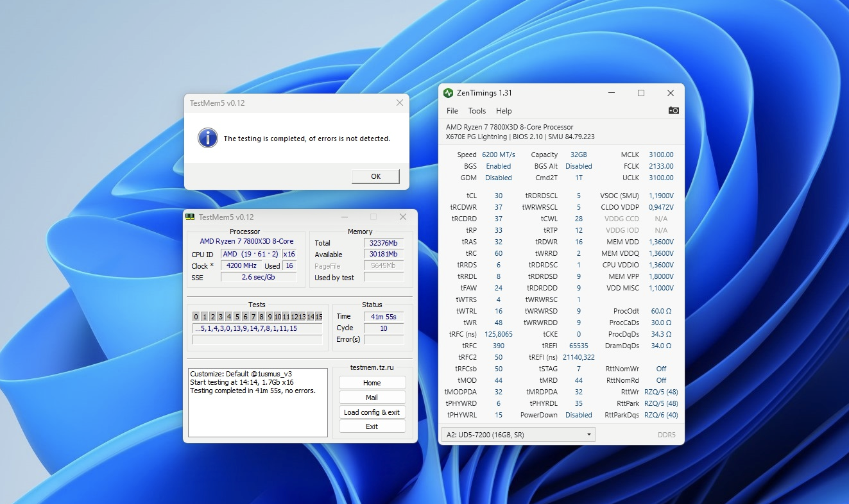Click the Clock field showing 4200 MHz

pos(241,266)
